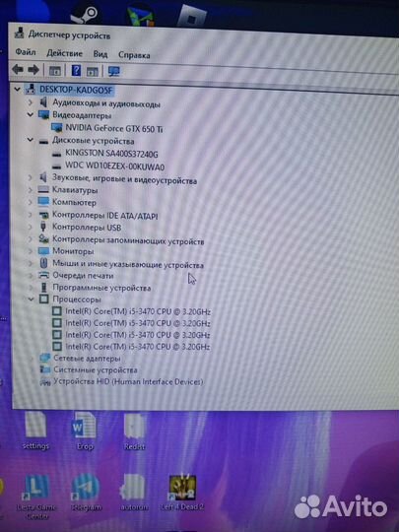
Task: Collapse the Дисковые устройства category
Action: [31, 140]
